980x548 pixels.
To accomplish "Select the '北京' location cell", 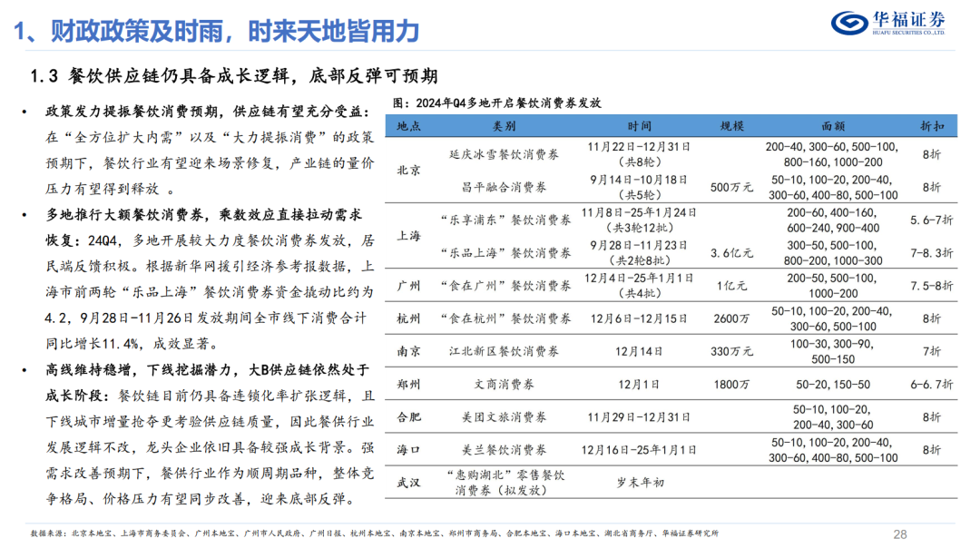I will coord(408,170).
